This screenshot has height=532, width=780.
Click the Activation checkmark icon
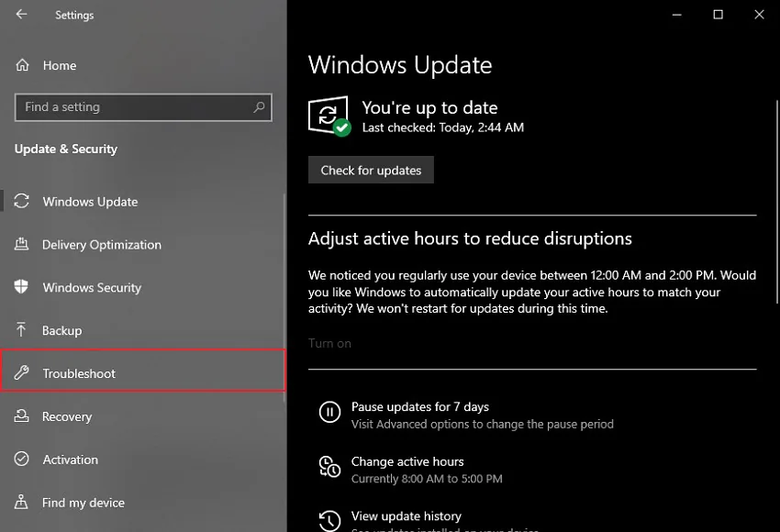click(x=21, y=459)
